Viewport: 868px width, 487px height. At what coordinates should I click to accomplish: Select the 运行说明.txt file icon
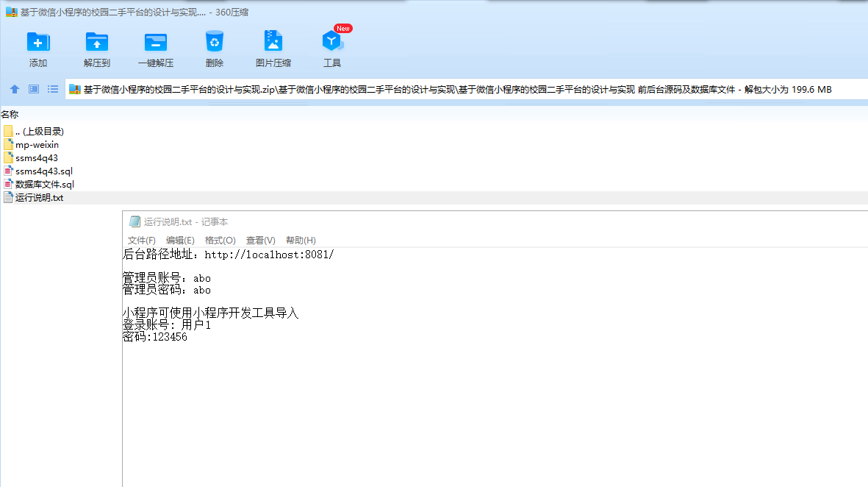point(8,198)
